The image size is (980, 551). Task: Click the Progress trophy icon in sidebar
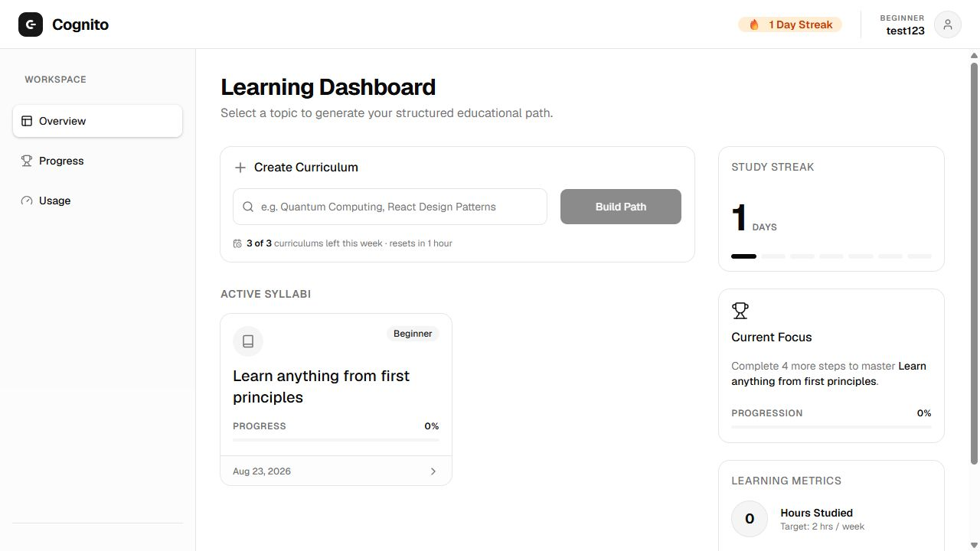coord(27,161)
